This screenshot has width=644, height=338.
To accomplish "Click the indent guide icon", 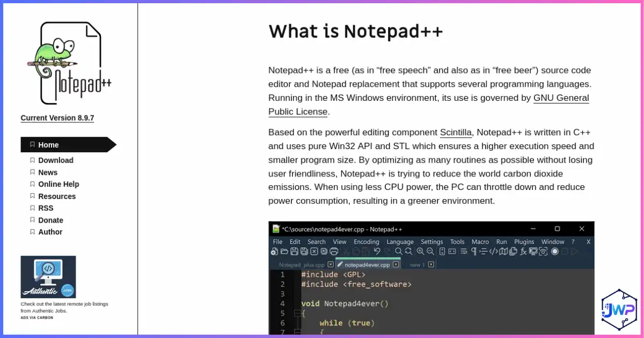I will 483,251.
